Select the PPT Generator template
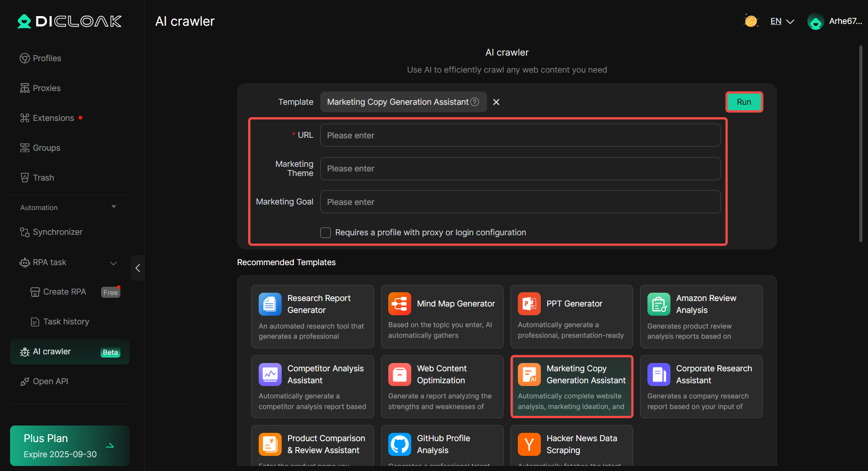This screenshot has width=868, height=471. tap(572, 317)
